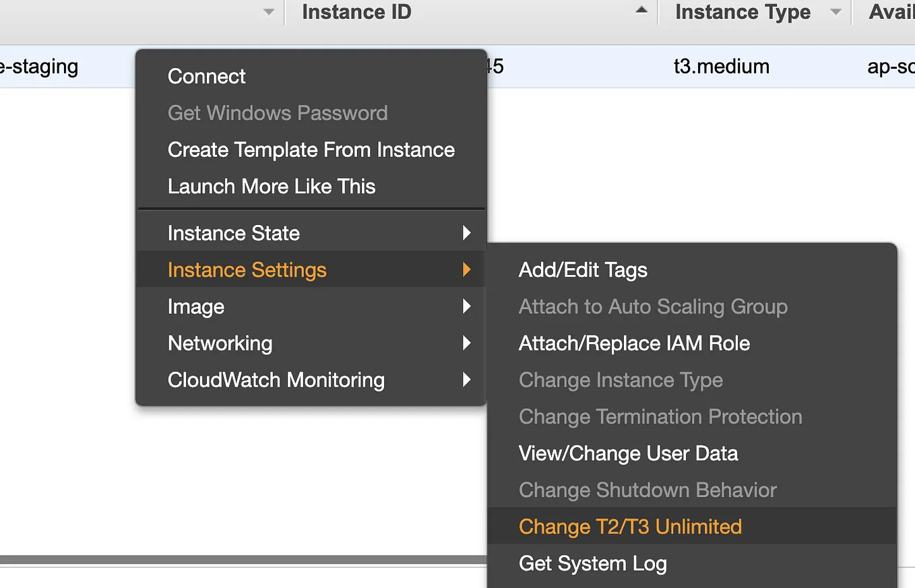Select Connect from the context menu
Screen dimensions: 915x588
pos(206,76)
